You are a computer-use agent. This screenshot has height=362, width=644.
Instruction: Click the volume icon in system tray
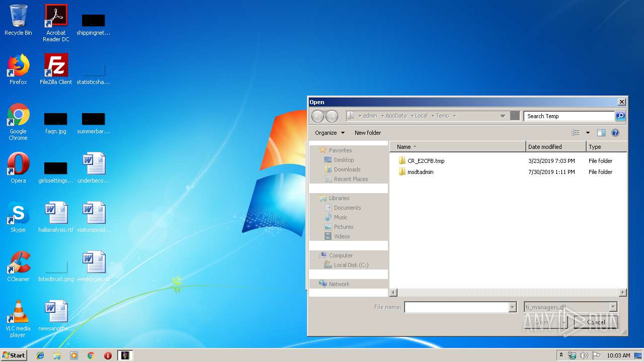[x=584, y=355]
